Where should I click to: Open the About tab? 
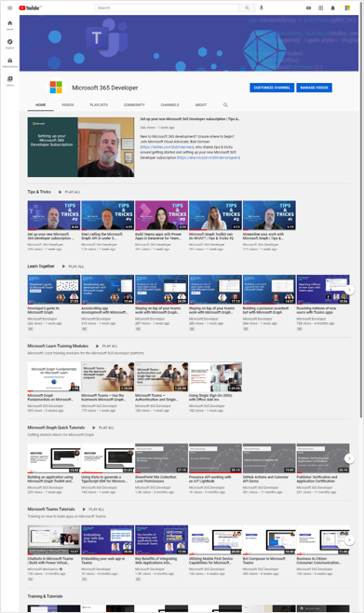pos(201,104)
